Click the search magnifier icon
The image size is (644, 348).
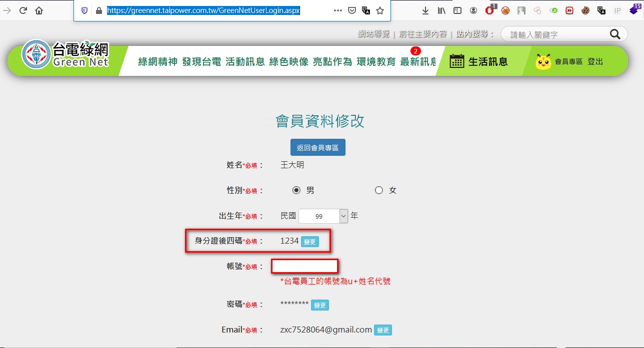[615, 34]
